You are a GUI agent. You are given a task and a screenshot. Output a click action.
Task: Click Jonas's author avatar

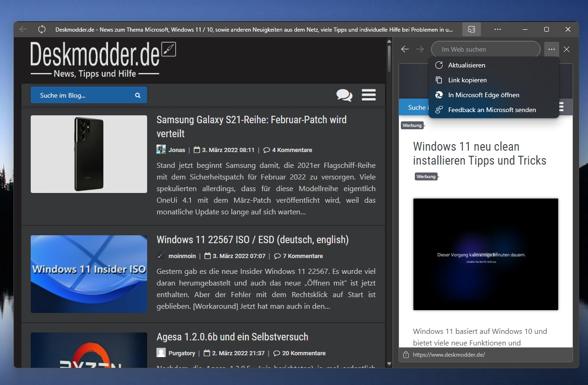(161, 150)
